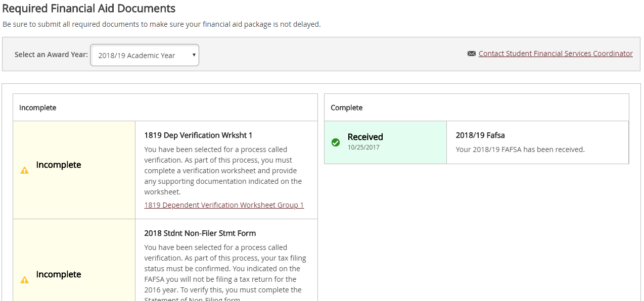
Task: Open the 1819 Dependent Verification Worksheet Group 1 link
Action: 224,205
